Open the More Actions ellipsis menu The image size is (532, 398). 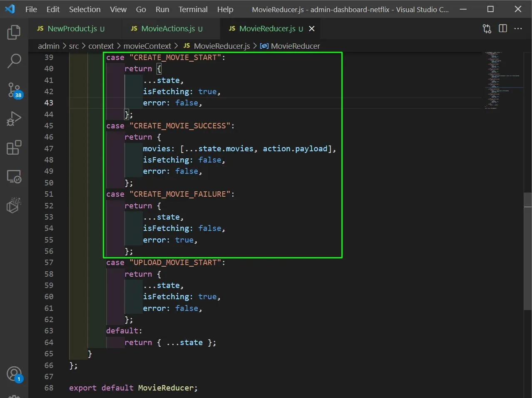(518, 28)
